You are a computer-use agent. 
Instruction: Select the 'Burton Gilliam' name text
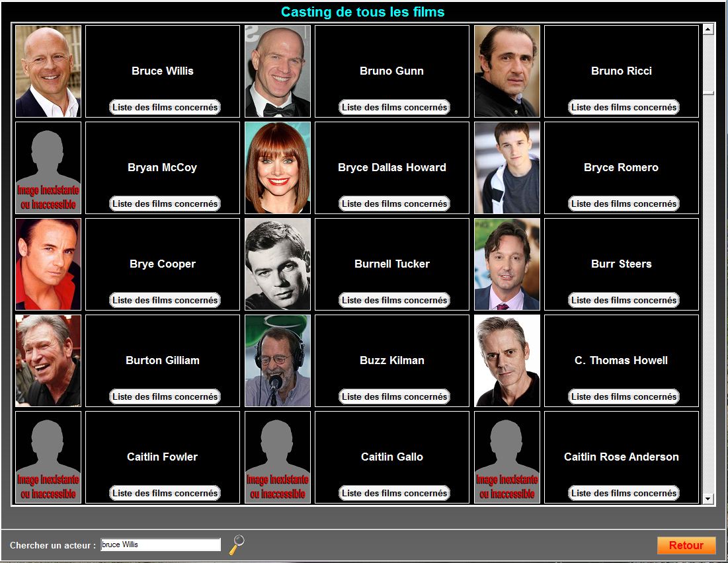163,361
